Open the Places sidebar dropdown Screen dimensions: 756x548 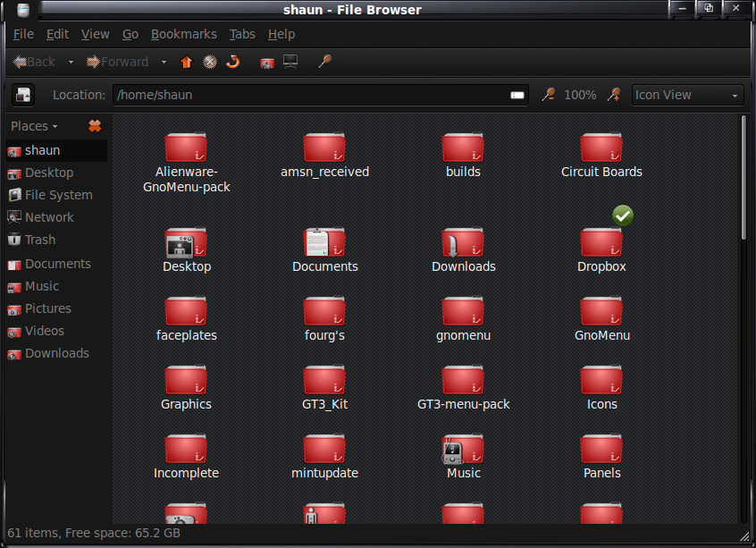tap(34, 126)
